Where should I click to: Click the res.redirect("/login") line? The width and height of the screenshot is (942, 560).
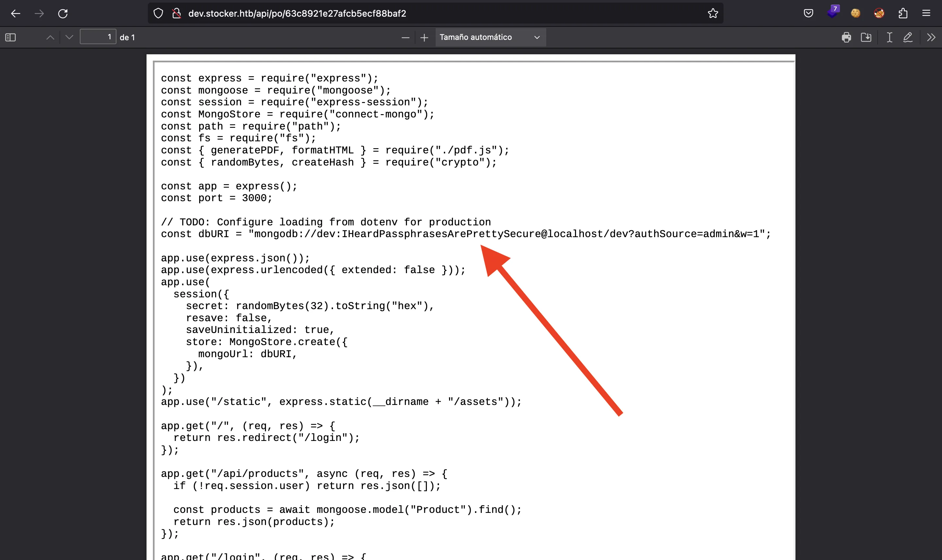point(267,438)
